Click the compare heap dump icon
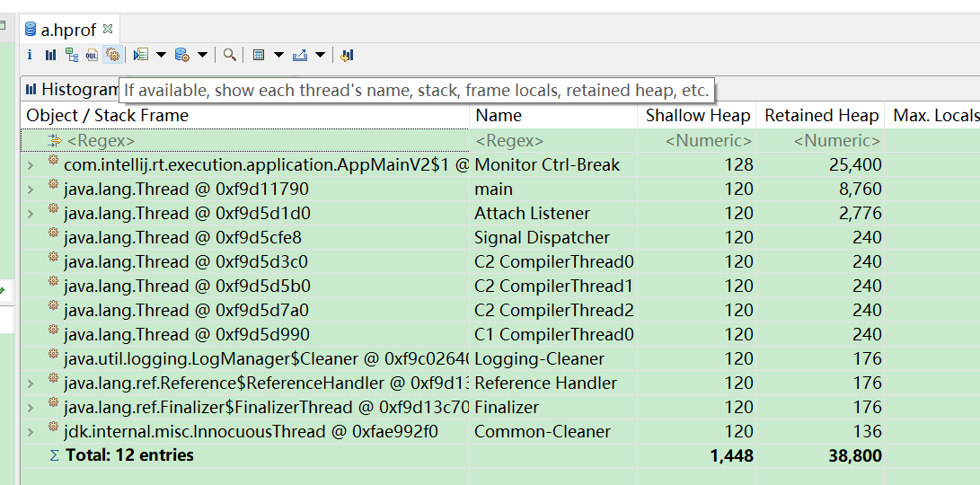This screenshot has height=485, width=980. pyautogui.click(x=348, y=55)
